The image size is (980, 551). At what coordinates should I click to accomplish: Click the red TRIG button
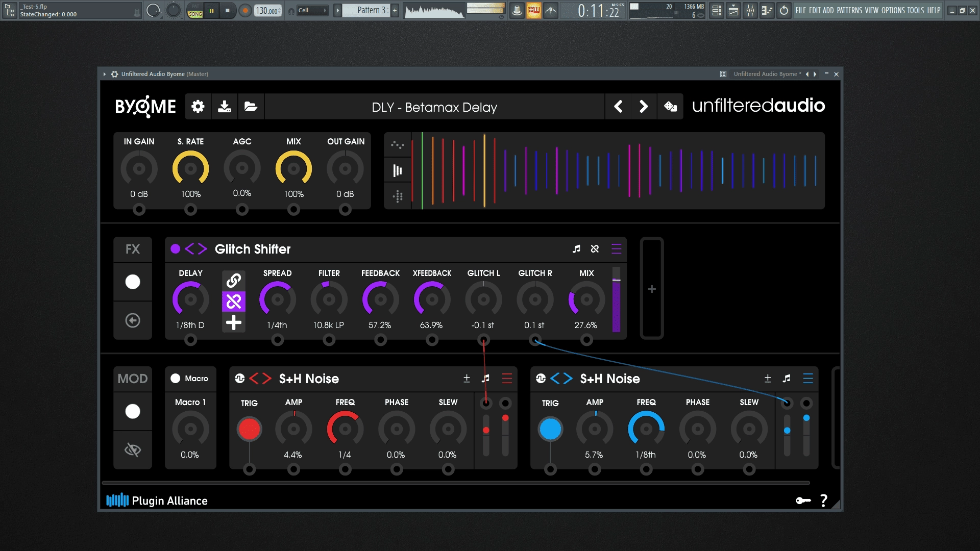pos(249,429)
